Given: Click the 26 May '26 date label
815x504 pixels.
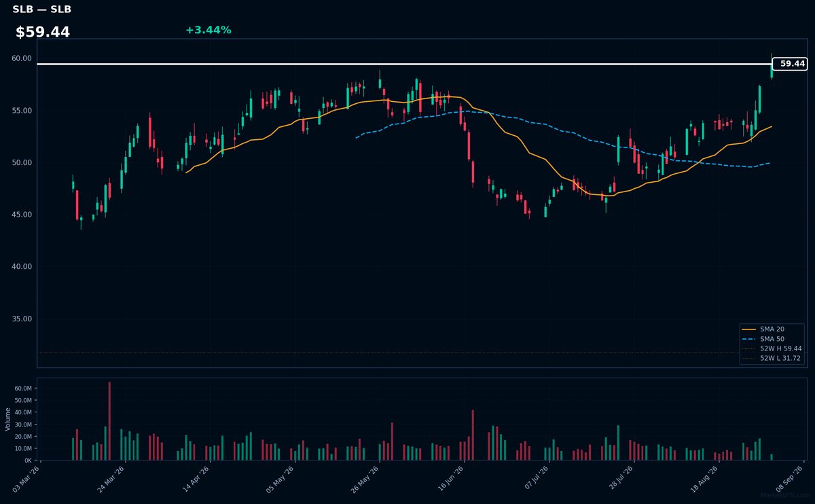Looking at the screenshot, I should (x=365, y=479).
